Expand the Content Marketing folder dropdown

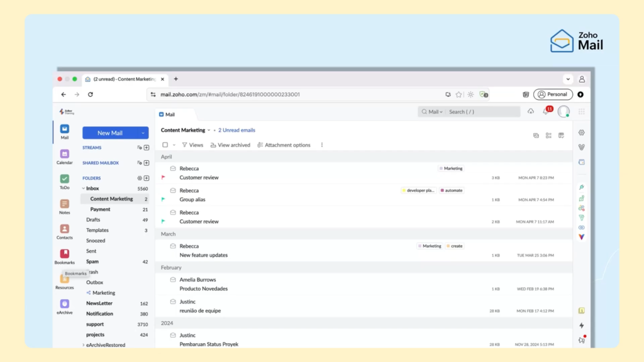[209, 131]
